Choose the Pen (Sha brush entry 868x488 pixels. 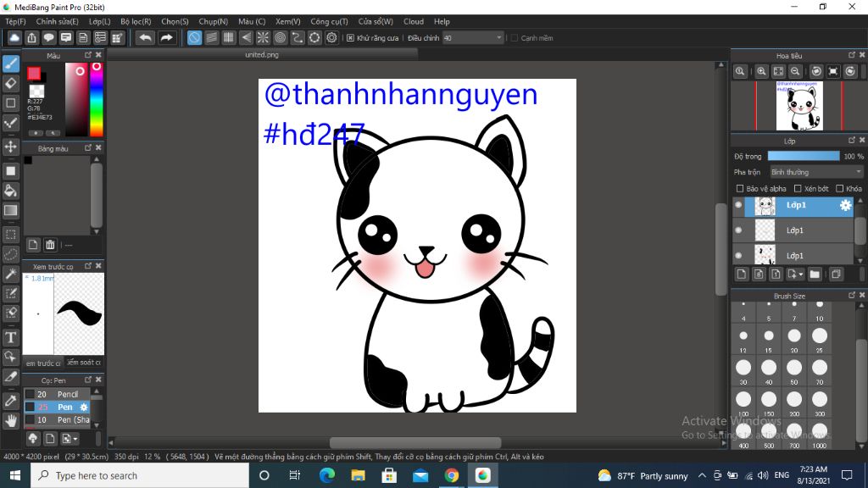[57, 420]
